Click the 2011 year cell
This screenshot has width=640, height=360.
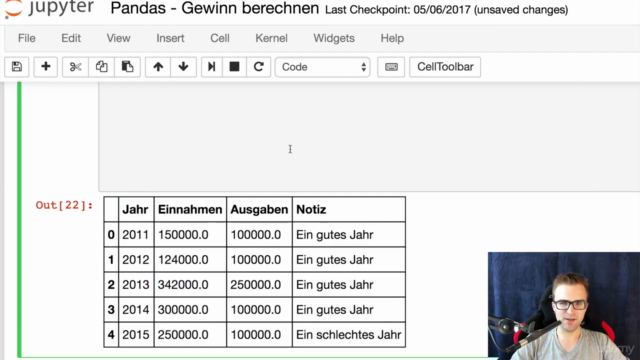[136, 235]
